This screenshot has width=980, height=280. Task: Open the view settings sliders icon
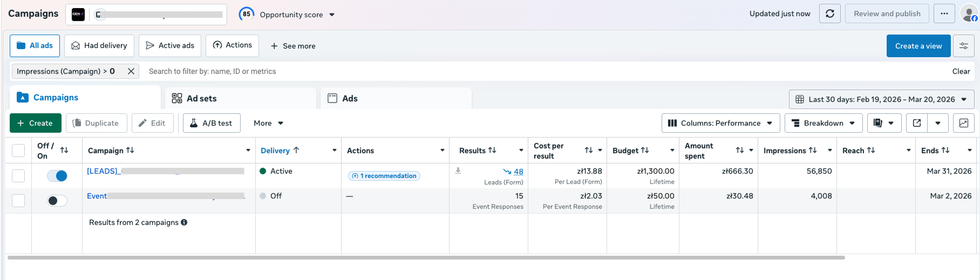pos(963,46)
